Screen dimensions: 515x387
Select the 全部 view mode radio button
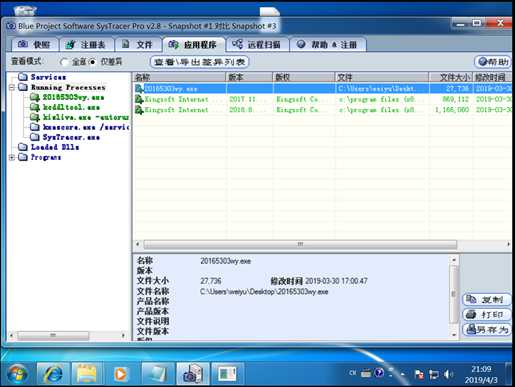coord(64,62)
